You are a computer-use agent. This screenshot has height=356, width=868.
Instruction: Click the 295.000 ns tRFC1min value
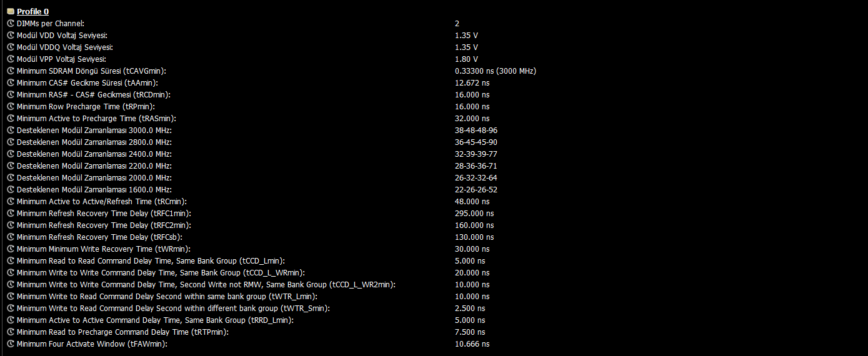(474, 213)
